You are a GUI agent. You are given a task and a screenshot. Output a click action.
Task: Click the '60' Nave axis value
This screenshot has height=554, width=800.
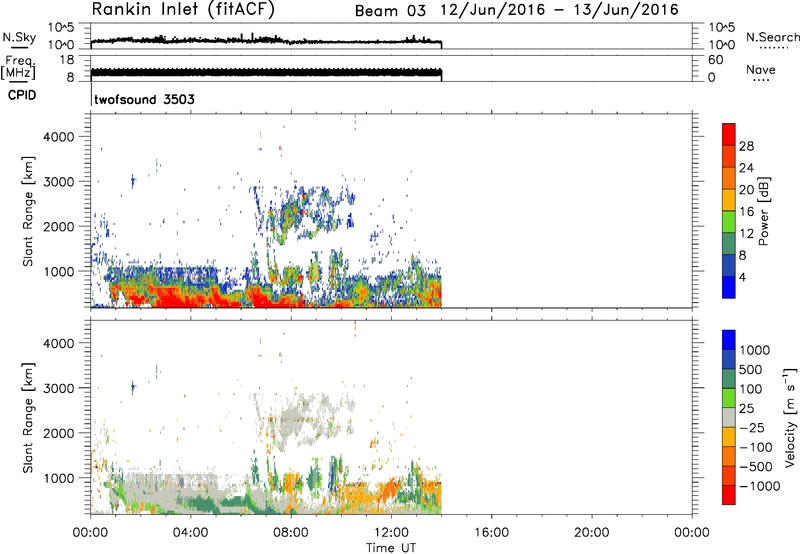click(x=715, y=60)
